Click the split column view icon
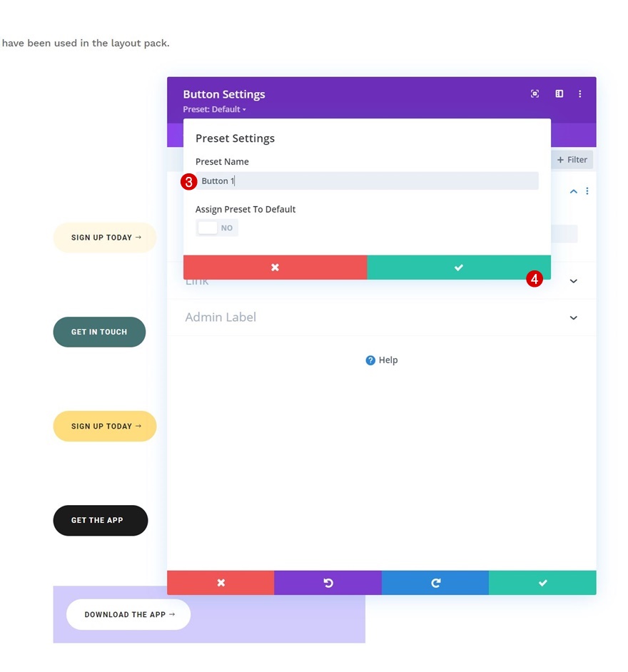The height and width of the screenshot is (672, 628). pos(559,93)
